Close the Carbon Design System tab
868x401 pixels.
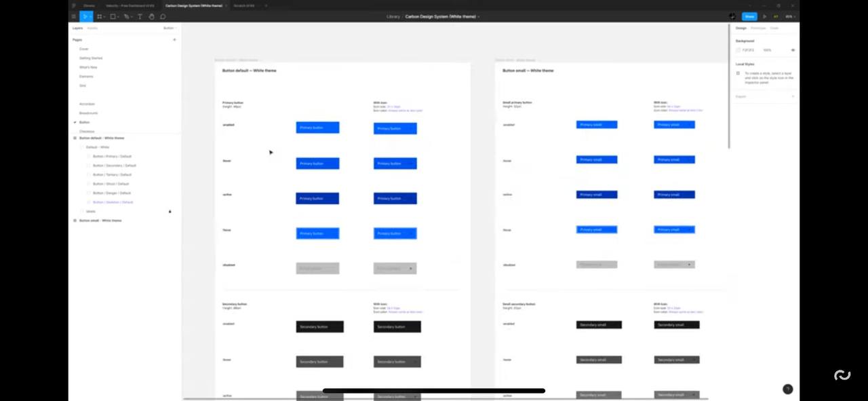coord(225,5)
